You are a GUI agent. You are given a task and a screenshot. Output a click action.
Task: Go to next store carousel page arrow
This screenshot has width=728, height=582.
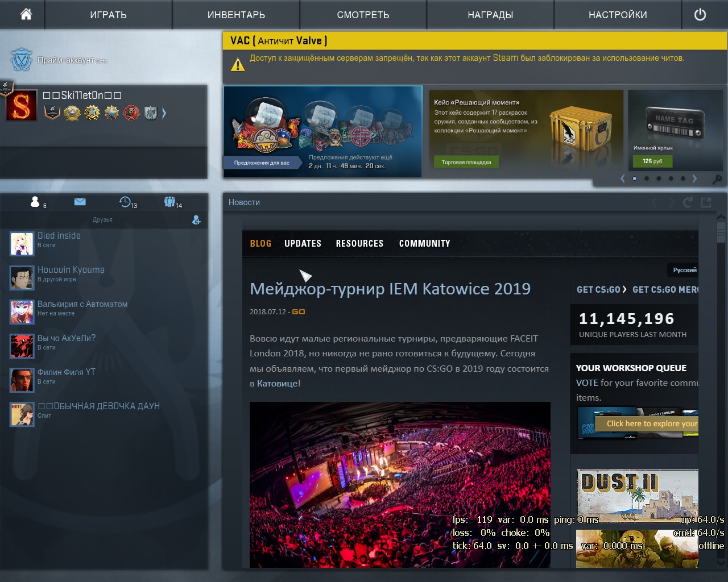pos(694,178)
